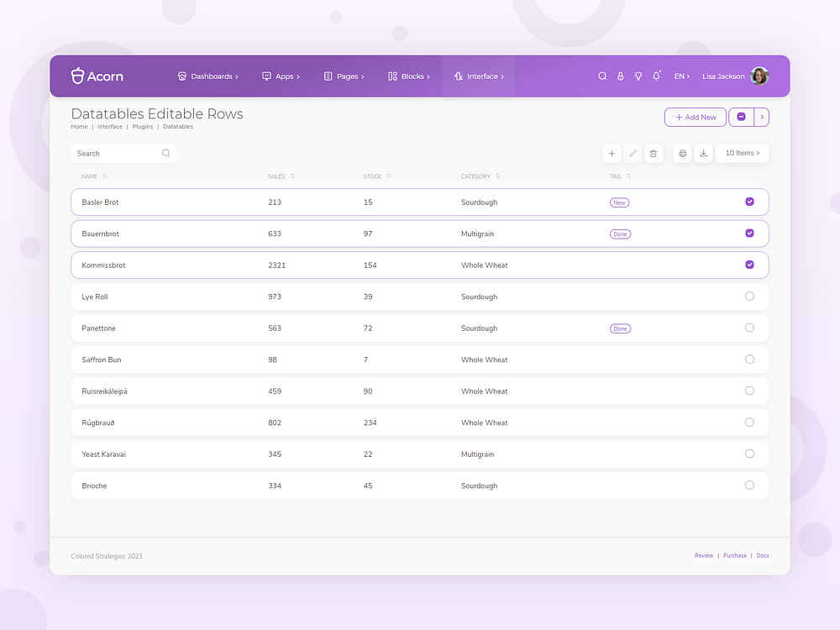Open the Docs link in the footer

point(763,555)
